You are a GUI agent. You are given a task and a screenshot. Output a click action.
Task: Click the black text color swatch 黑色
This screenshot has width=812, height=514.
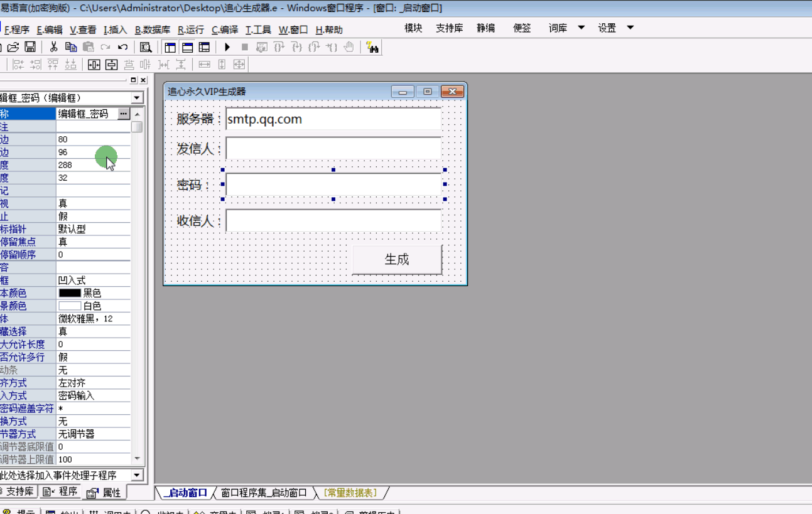(x=70, y=293)
